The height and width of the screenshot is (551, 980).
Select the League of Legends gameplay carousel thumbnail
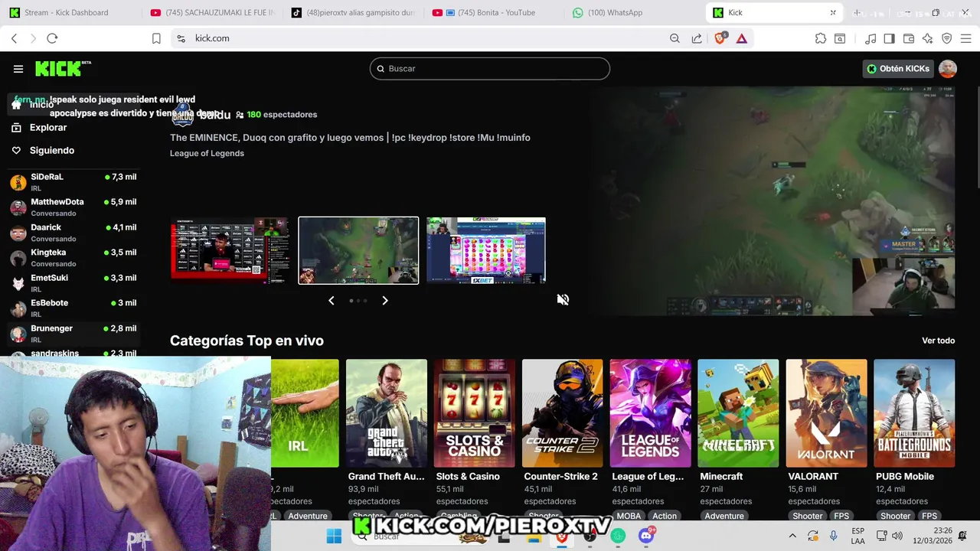[x=358, y=250]
